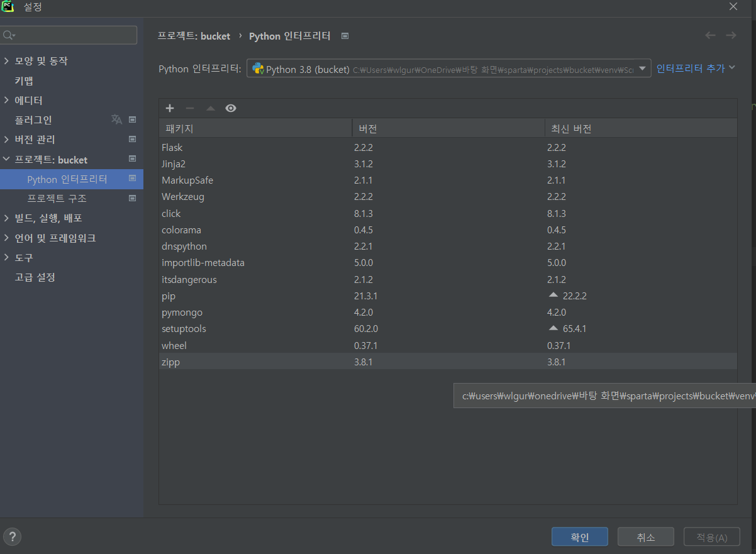Close the 설정 dialog window
Screen dimensions: 756x554
coord(733,7)
